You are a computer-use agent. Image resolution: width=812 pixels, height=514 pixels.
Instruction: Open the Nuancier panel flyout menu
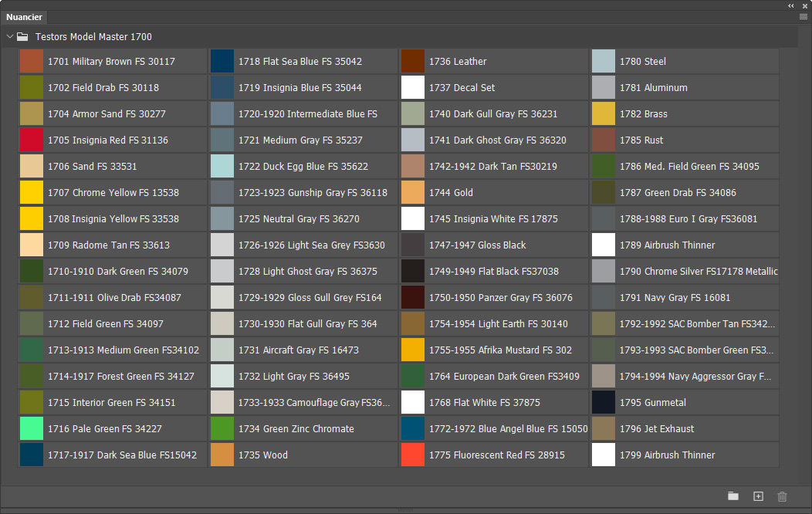tap(803, 16)
